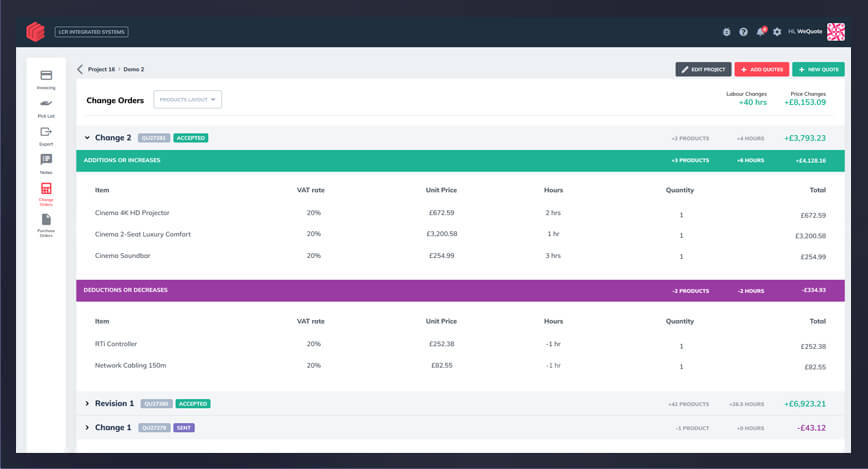Open the Products Layout dropdown
The height and width of the screenshot is (469, 868).
pyautogui.click(x=187, y=99)
